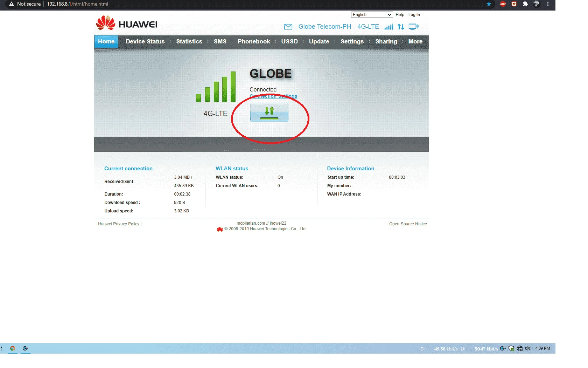This screenshot has height=368, width=588.
Task: Open the SMS tab
Action: click(220, 41)
